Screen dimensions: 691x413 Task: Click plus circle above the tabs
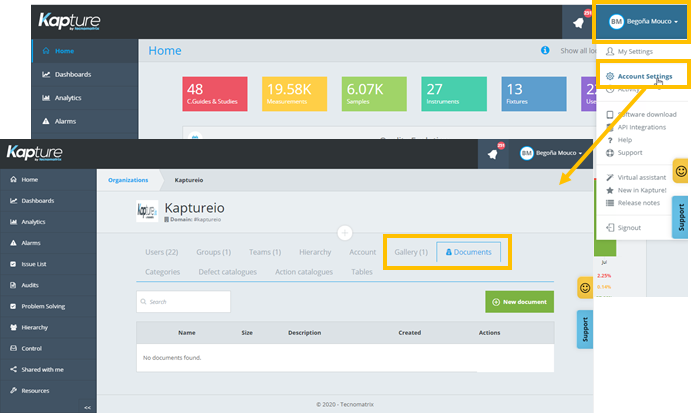point(345,233)
